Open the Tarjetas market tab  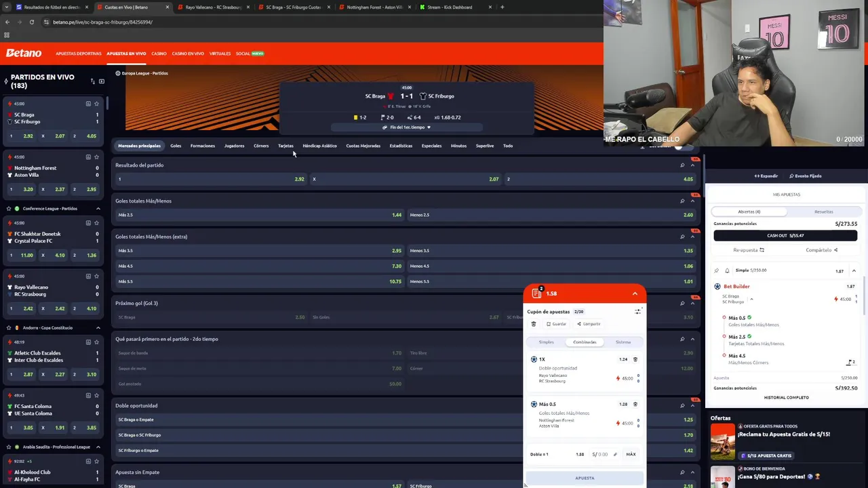[285, 146]
